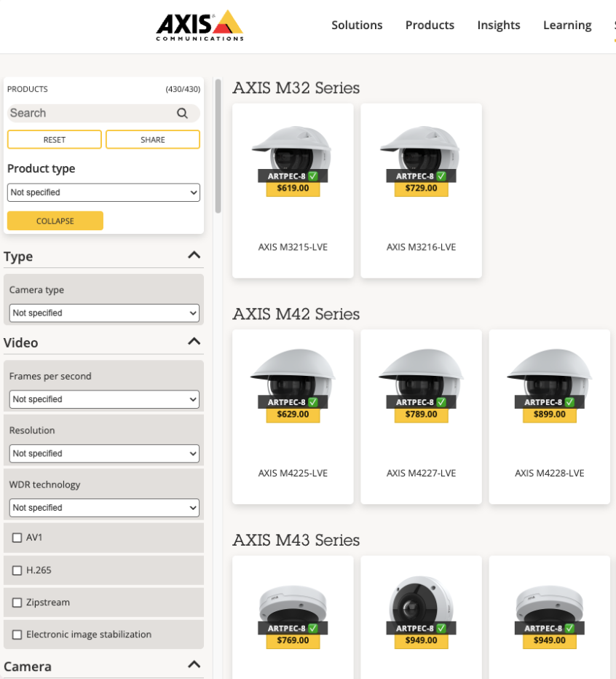Click the SHARE button
The image size is (616, 679).
tap(153, 139)
